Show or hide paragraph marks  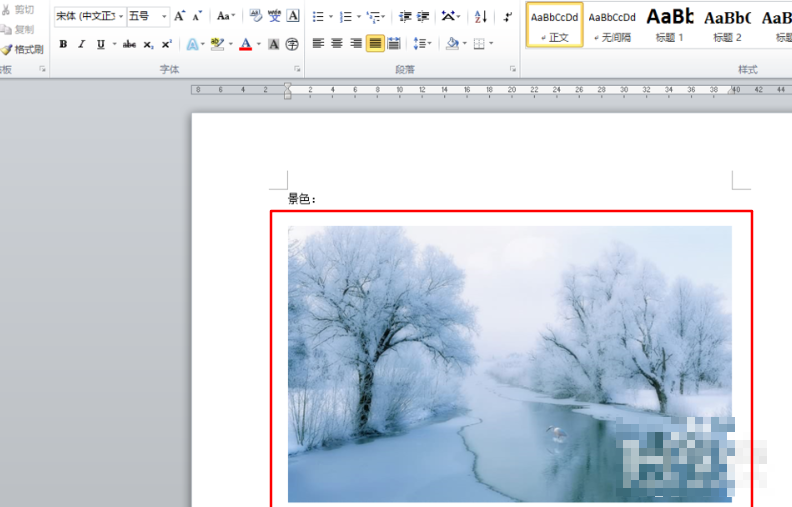(x=508, y=17)
